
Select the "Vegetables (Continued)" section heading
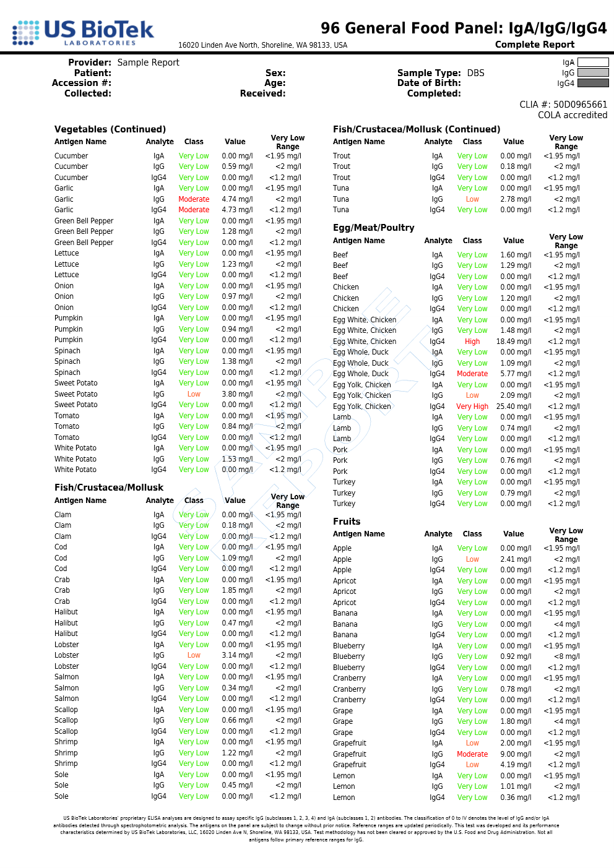click(110, 129)
